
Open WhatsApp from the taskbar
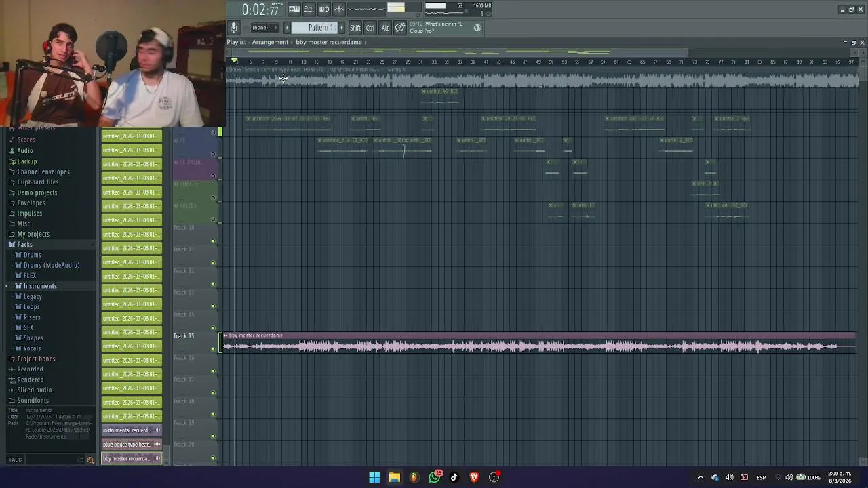[x=435, y=477]
